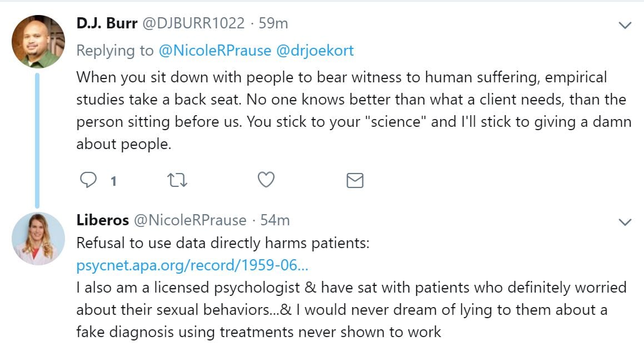Click the @NicoleRPrause handle beside Liberos
The height and width of the screenshot is (346, 644).
tap(188, 220)
